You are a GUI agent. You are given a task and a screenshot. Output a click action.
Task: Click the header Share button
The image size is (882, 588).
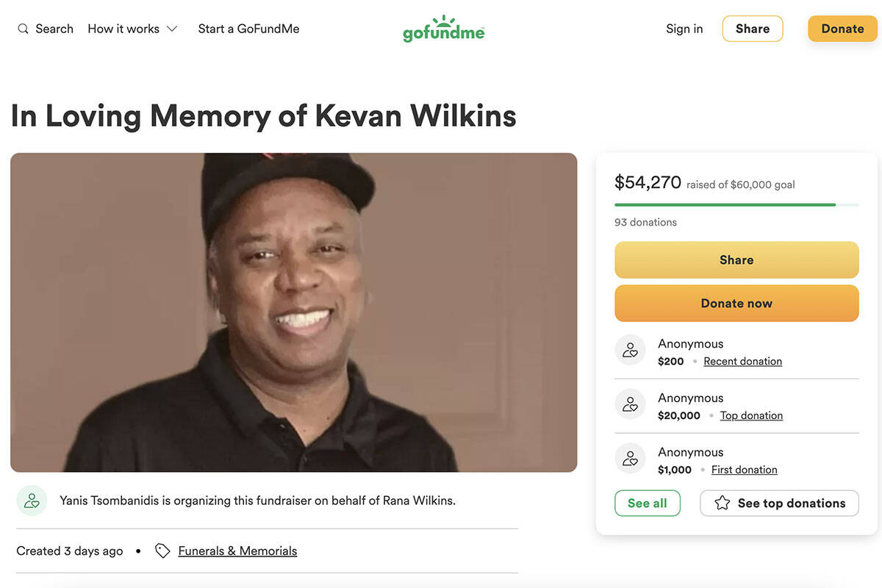[753, 29]
